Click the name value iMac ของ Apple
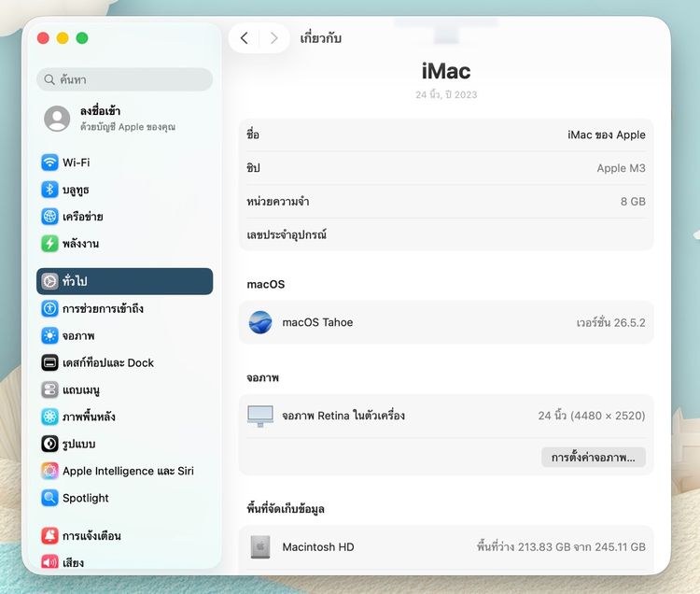 coord(607,134)
